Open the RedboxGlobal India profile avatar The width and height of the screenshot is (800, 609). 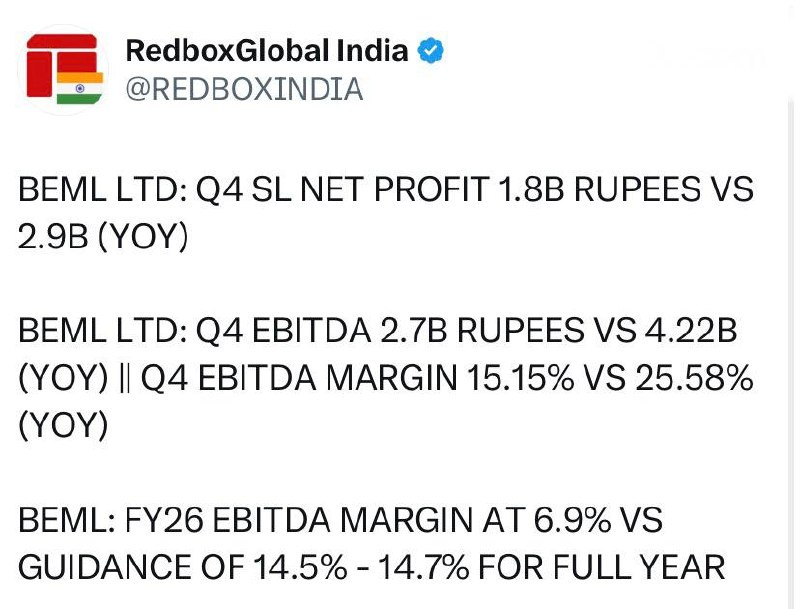coord(63,70)
